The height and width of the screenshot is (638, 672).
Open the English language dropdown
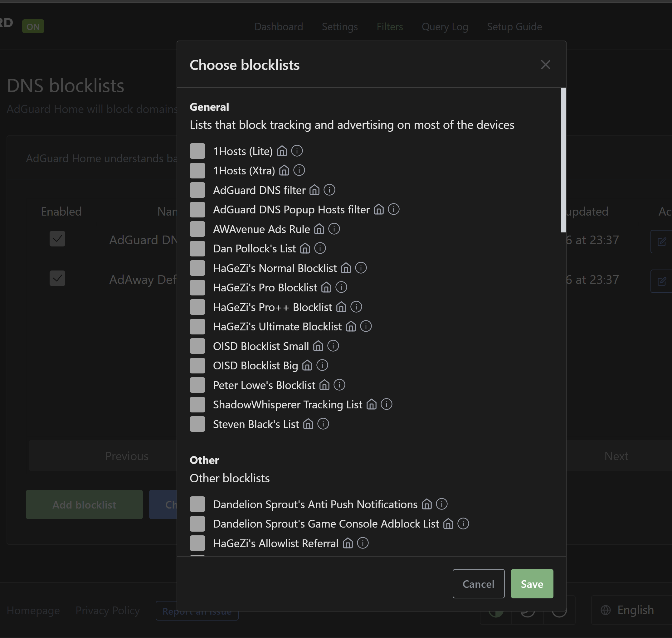pos(631,610)
